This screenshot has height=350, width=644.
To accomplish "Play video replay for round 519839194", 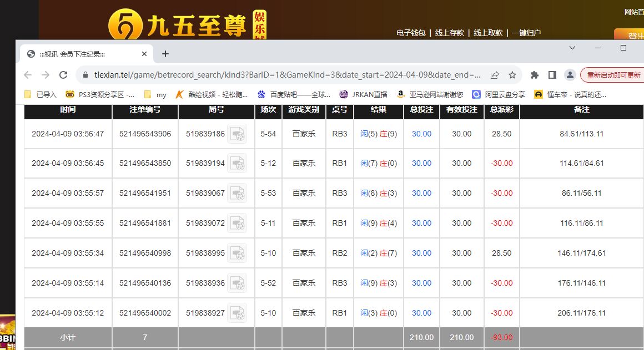I will pos(238,163).
